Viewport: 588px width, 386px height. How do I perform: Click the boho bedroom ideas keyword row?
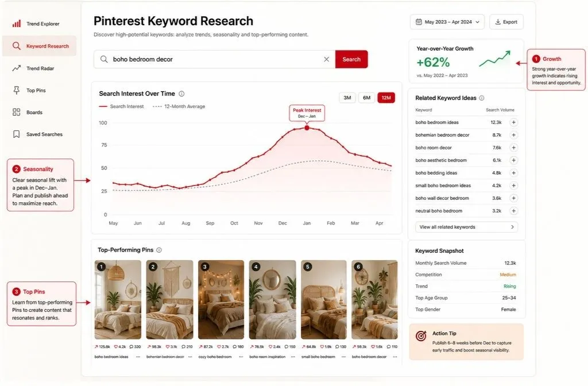point(466,122)
